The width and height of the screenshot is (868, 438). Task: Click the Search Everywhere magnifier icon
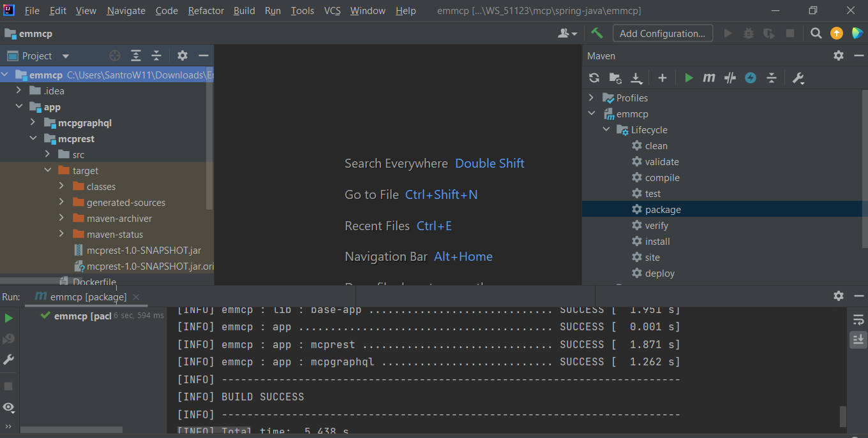(x=816, y=33)
